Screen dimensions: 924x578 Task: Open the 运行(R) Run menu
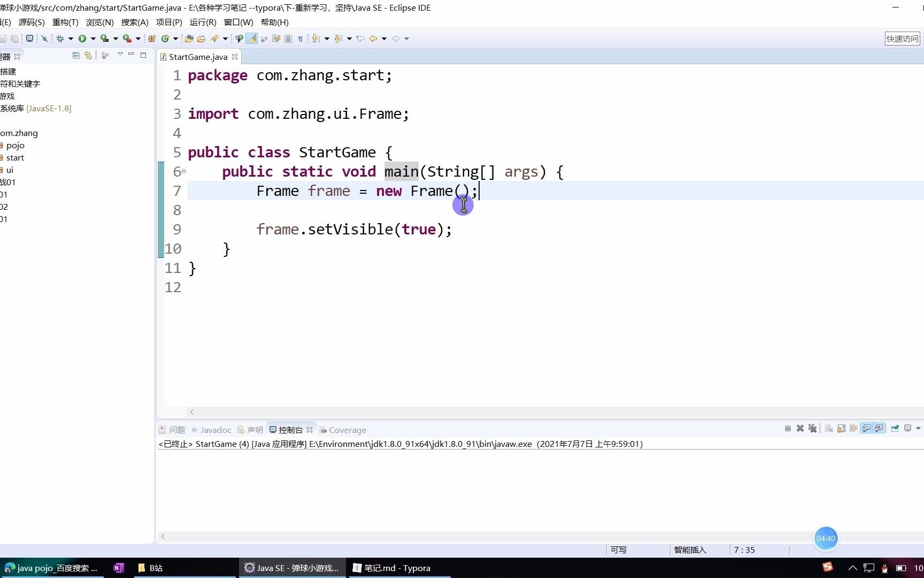[x=203, y=22]
